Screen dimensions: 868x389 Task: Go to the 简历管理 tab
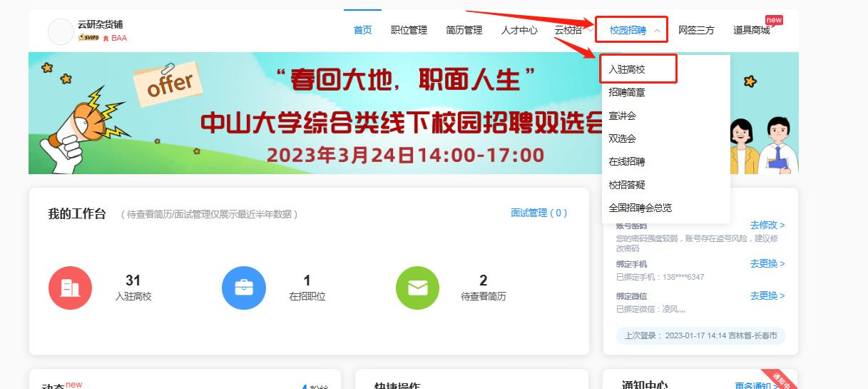coord(464,30)
